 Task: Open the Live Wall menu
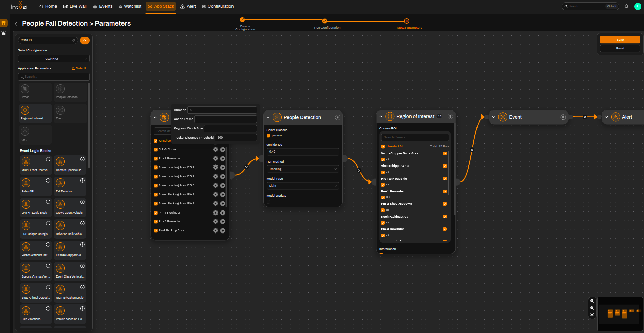75,6
